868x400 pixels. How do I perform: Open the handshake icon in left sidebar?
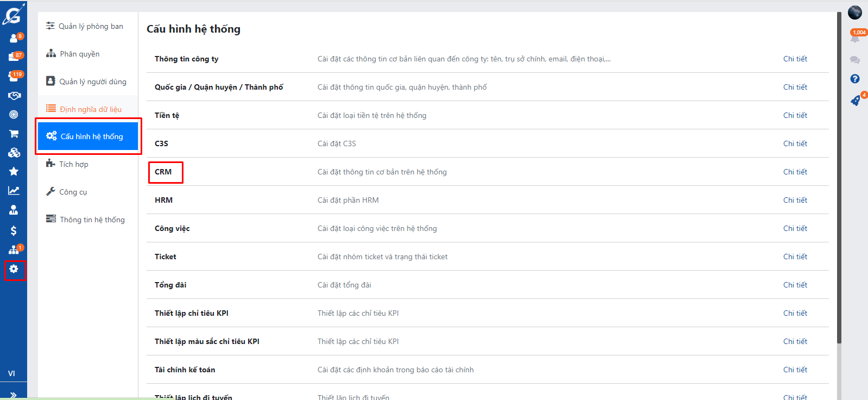pos(14,96)
